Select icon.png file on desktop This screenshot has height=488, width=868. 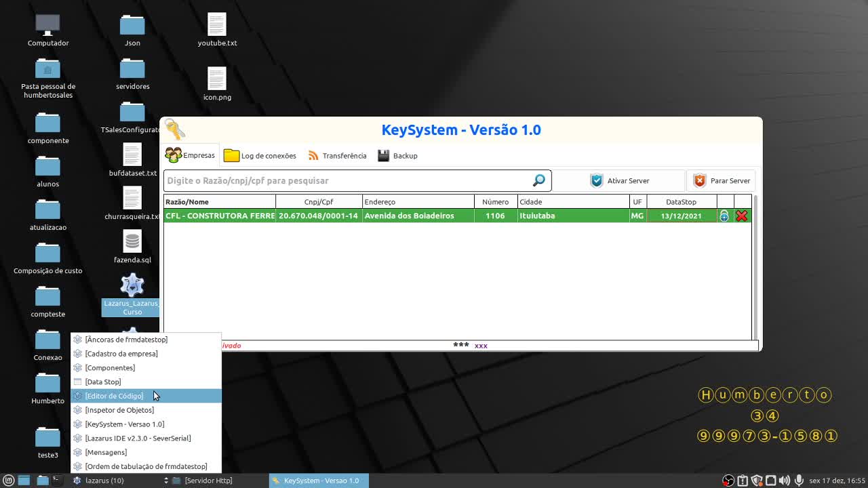217,84
